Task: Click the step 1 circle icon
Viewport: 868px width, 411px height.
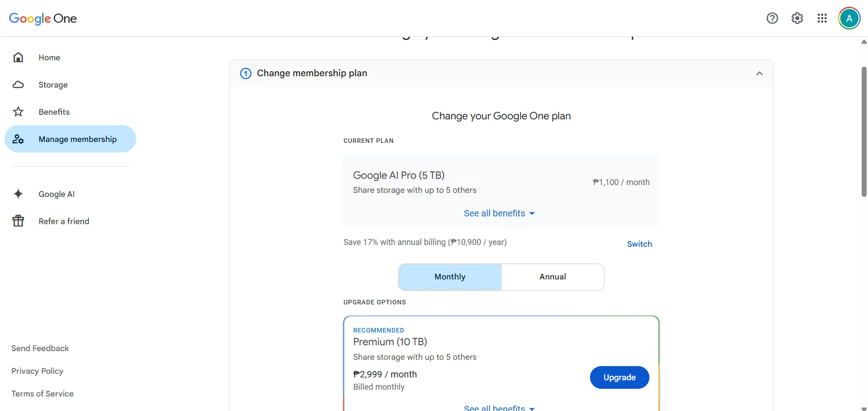Action: [246, 73]
